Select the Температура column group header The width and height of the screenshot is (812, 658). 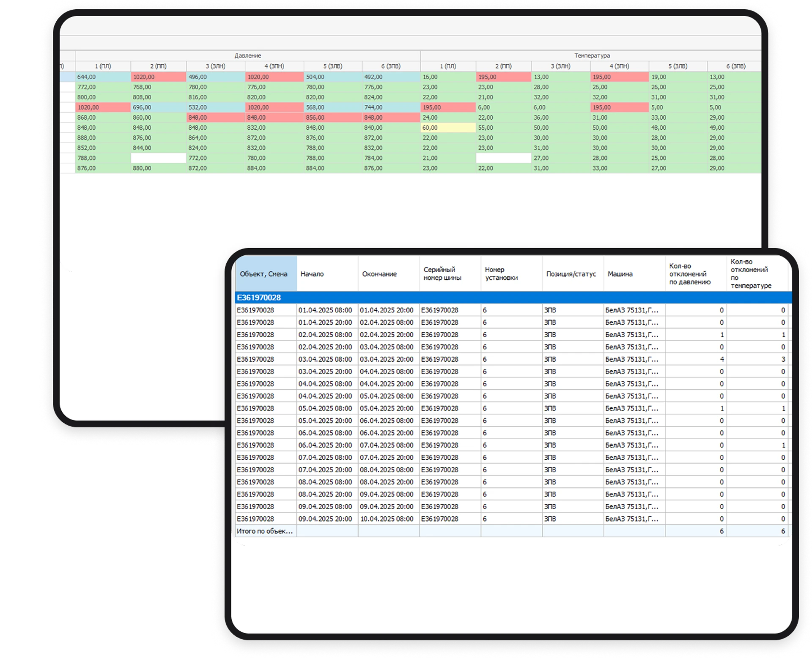[591, 55]
